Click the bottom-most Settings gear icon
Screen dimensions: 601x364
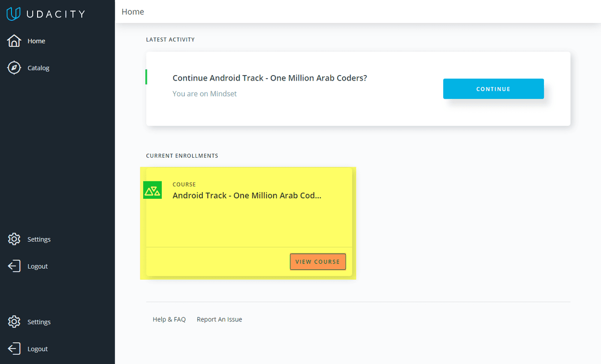(14, 322)
